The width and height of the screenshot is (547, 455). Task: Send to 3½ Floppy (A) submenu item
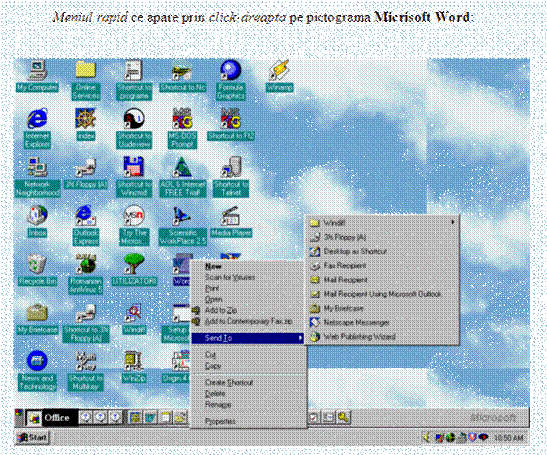coord(382,237)
